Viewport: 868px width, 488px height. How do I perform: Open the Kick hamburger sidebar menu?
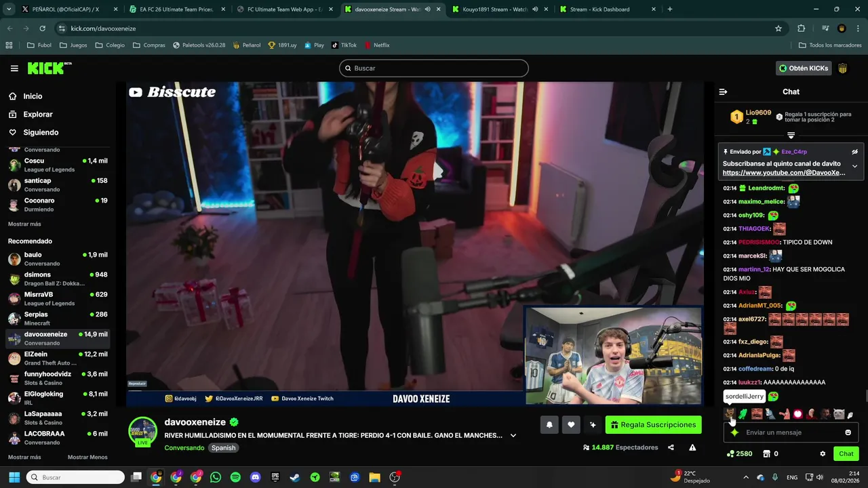[14, 68]
